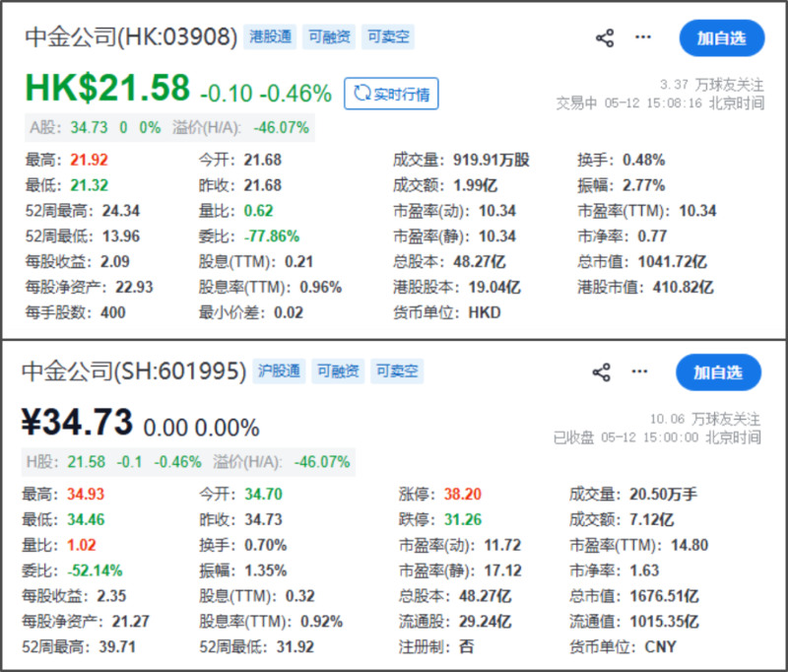Click price ¥34.73
The image size is (788, 672).
tap(77, 422)
